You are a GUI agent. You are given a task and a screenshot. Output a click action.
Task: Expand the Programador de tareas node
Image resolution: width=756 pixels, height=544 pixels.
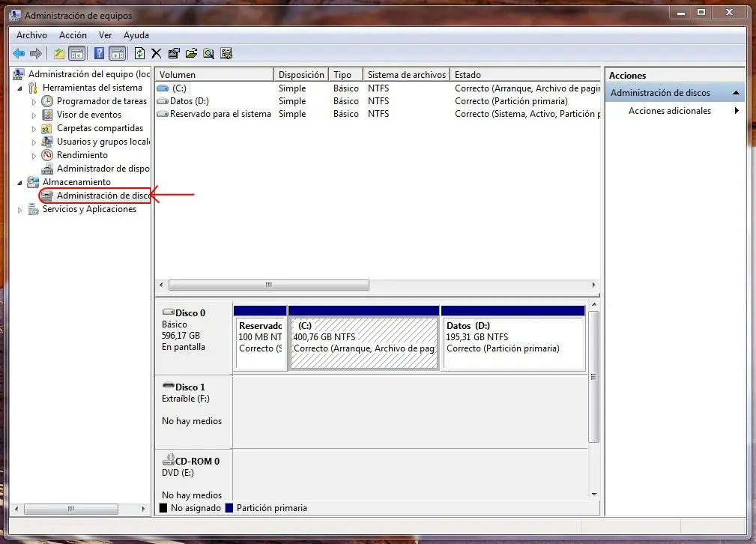tap(34, 101)
